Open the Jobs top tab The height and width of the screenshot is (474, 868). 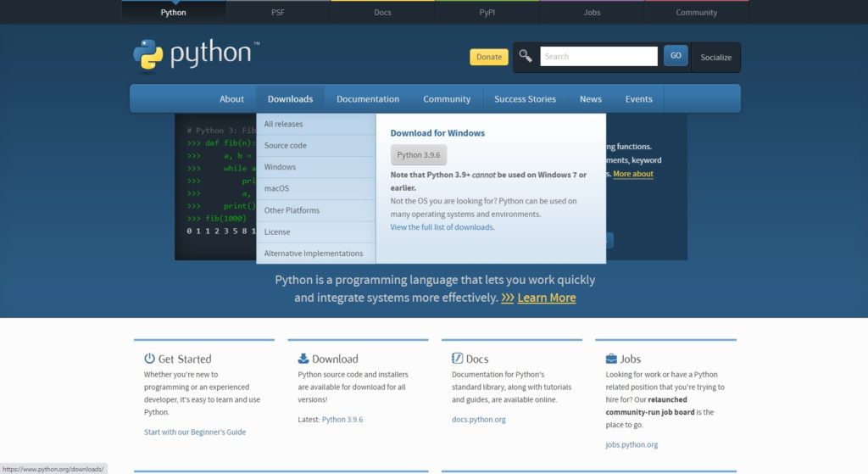point(592,12)
